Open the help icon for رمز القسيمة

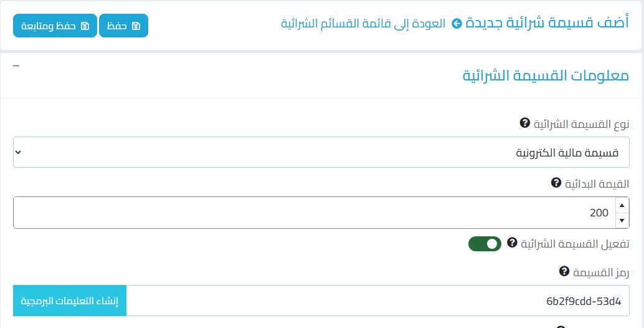[x=564, y=271]
